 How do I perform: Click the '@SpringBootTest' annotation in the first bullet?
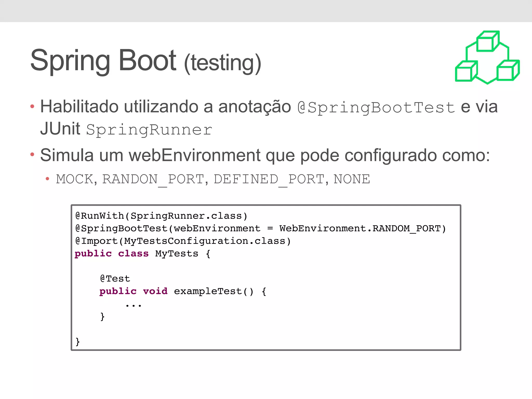coord(376,107)
